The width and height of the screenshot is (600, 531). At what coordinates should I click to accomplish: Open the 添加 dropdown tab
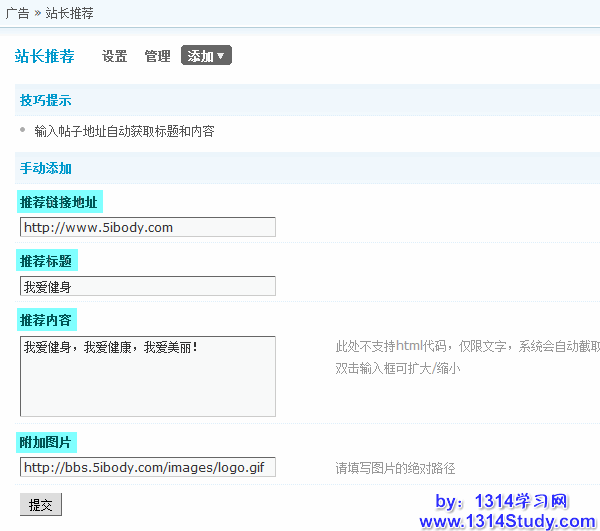(x=206, y=56)
